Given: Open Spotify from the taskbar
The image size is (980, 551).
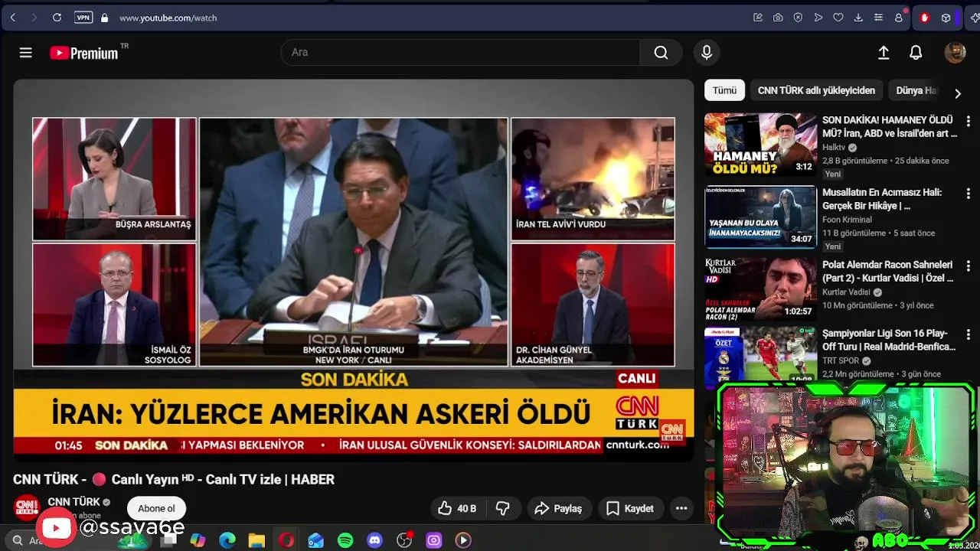Looking at the screenshot, I should [x=345, y=540].
